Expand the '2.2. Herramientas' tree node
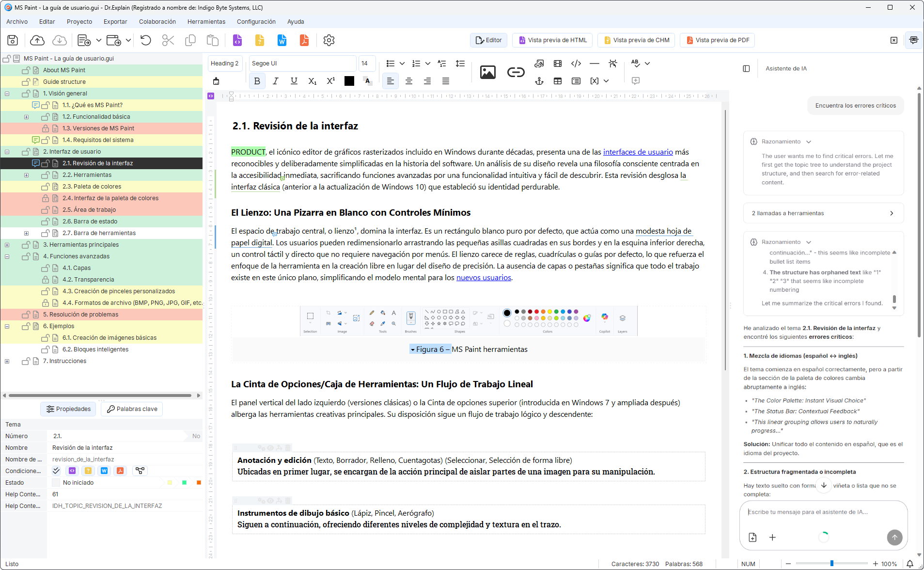 point(27,175)
